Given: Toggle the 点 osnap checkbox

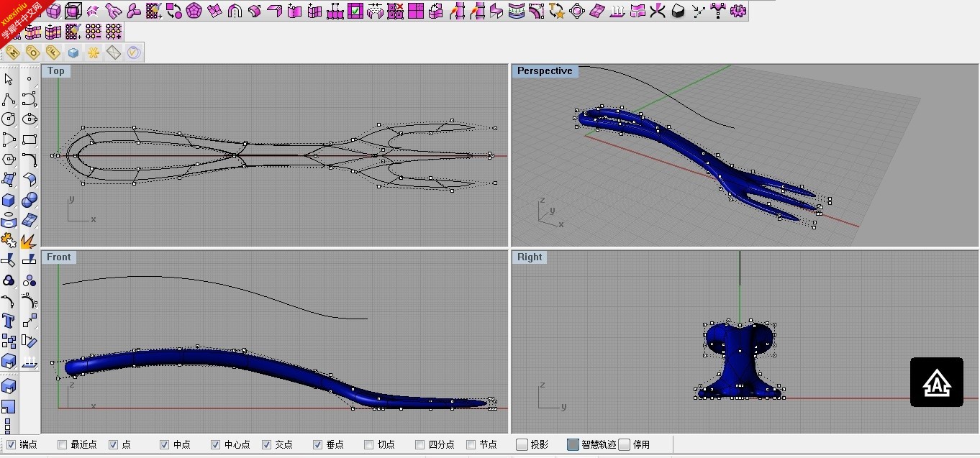Looking at the screenshot, I should pyautogui.click(x=113, y=444).
